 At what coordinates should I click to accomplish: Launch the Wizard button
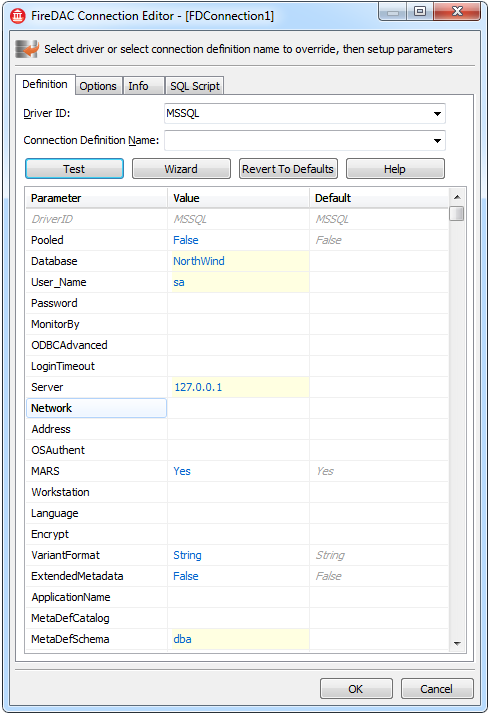click(181, 169)
